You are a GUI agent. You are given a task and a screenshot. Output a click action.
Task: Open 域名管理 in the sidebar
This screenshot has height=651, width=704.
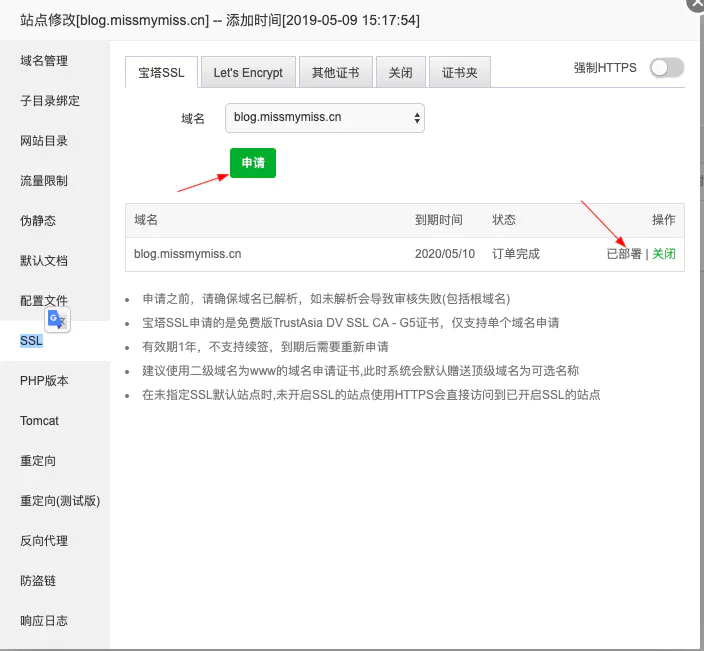tap(44, 61)
